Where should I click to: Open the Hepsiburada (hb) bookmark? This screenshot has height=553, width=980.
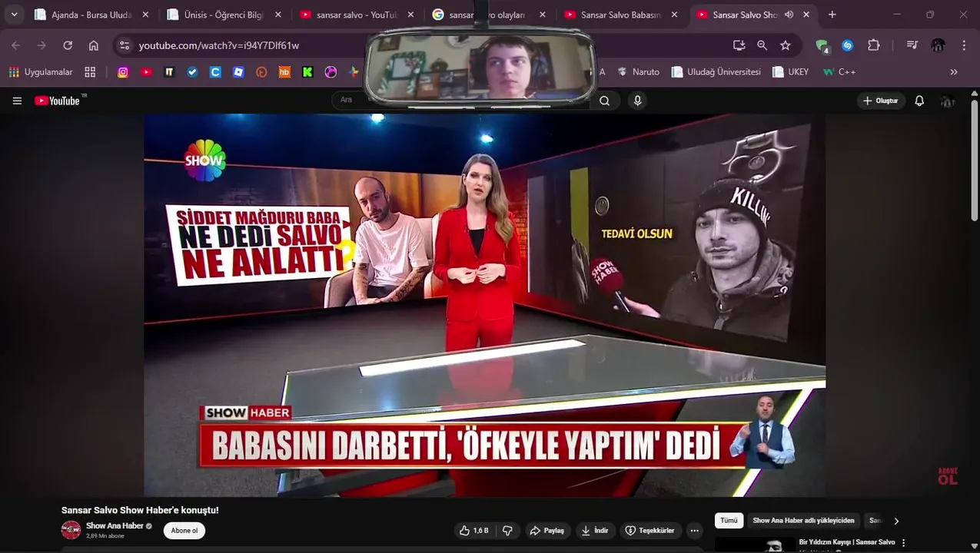coord(284,72)
